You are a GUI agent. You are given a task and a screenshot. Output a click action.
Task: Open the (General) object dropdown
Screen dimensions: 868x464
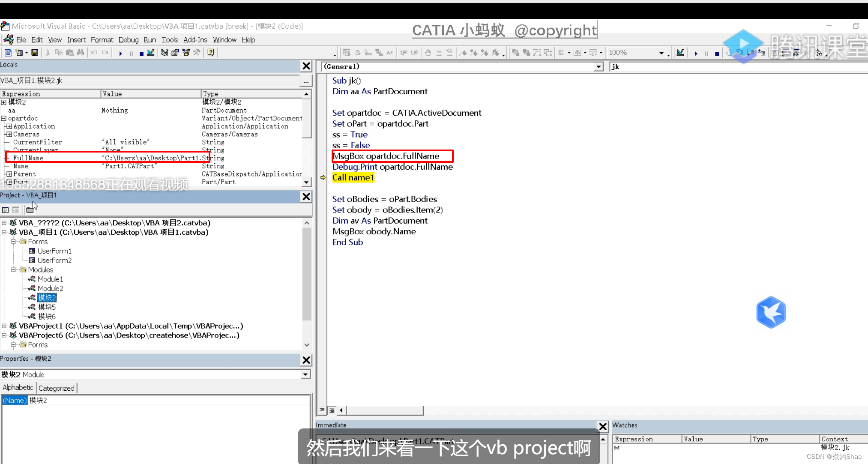598,66
